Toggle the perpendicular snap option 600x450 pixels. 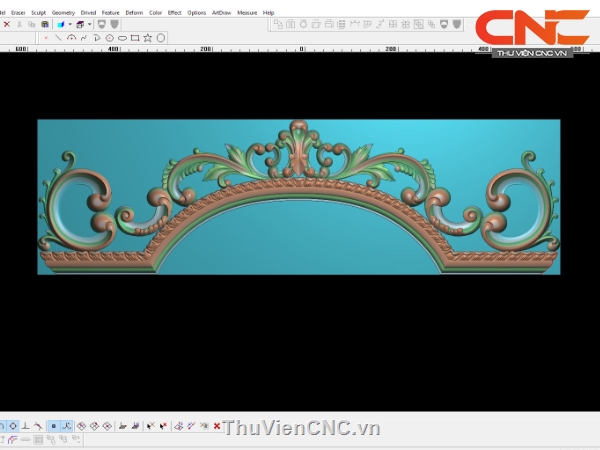click(x=25, y=426)
